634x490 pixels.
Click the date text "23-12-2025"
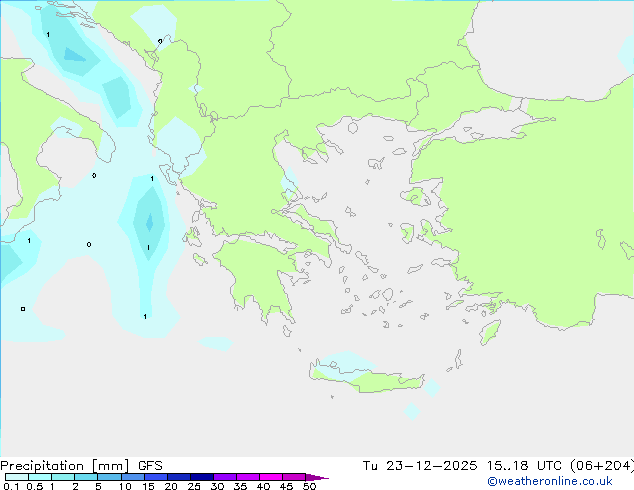pos(431,466)
